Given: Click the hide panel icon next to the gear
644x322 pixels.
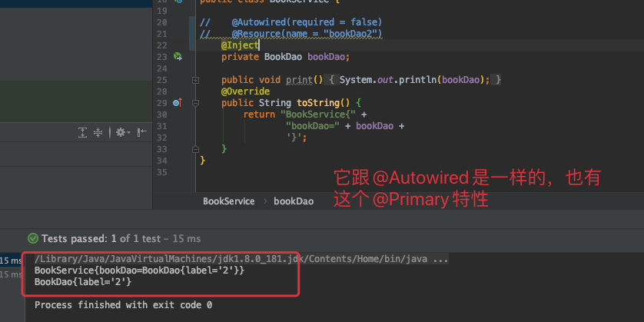Looking at the screenshot, I should (141, 132).
